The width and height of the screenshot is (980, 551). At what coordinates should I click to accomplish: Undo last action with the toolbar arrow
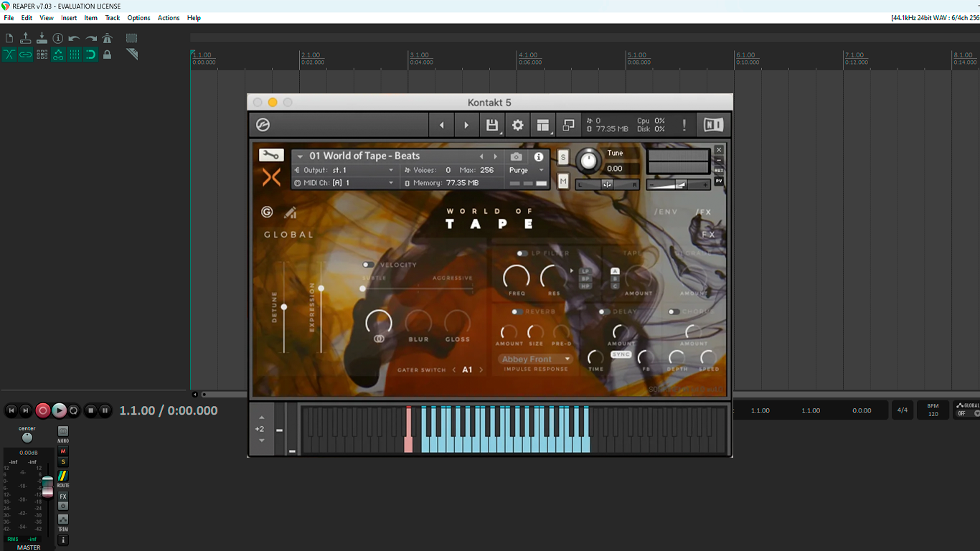coord(75,38)
